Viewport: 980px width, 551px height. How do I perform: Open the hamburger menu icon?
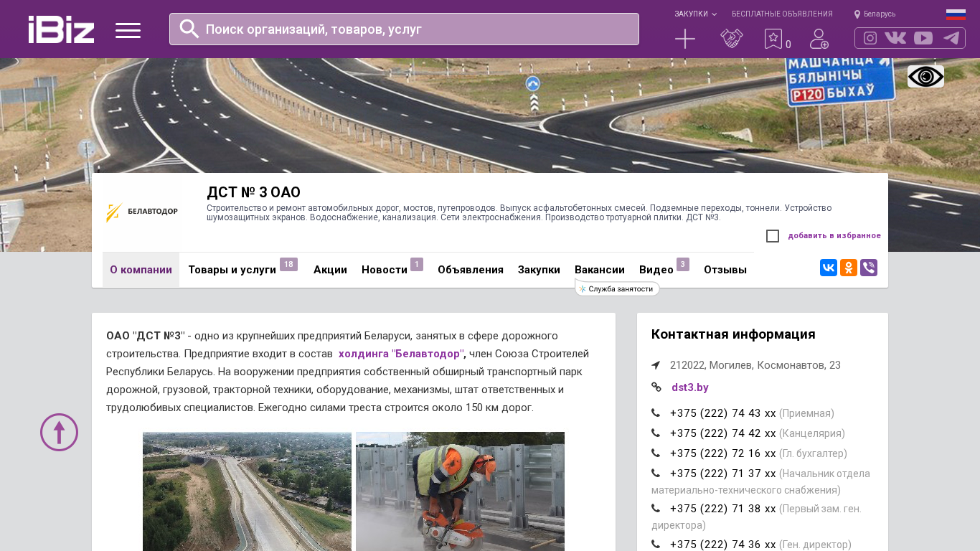click(x=128, y=30)
